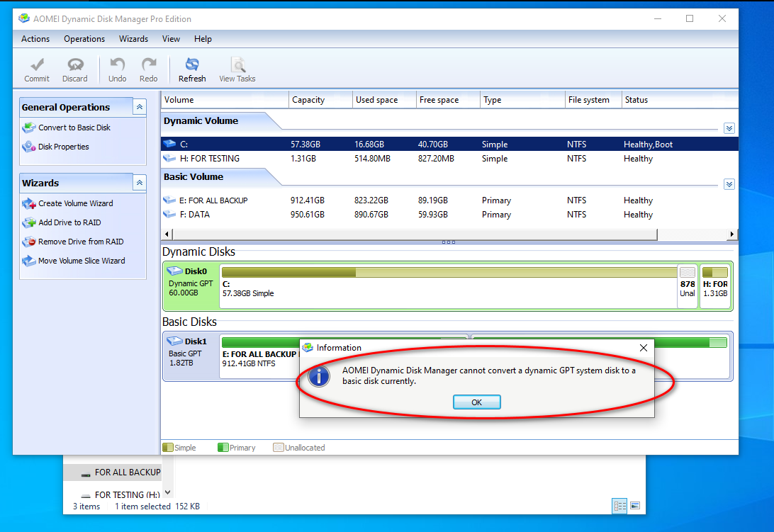Click the blue information icon in dialog
Image resolution: width=774 pixels, height=532 pixels.
(319, 377)
